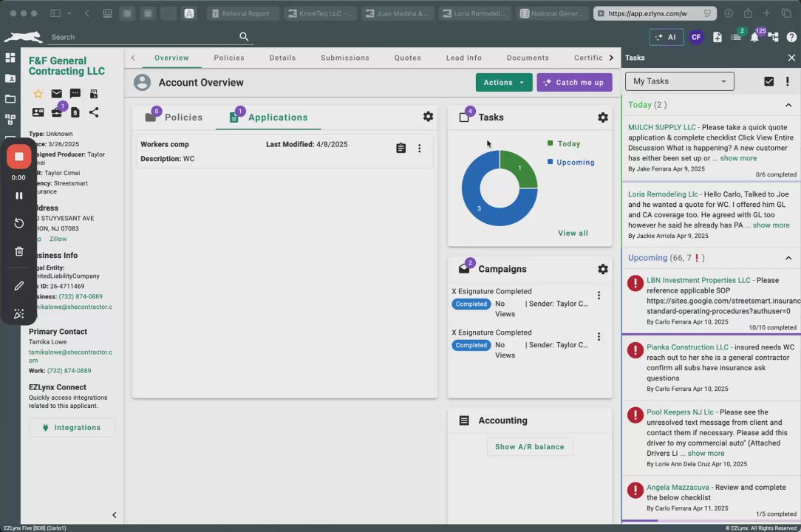Open the Integrations button

72,427
